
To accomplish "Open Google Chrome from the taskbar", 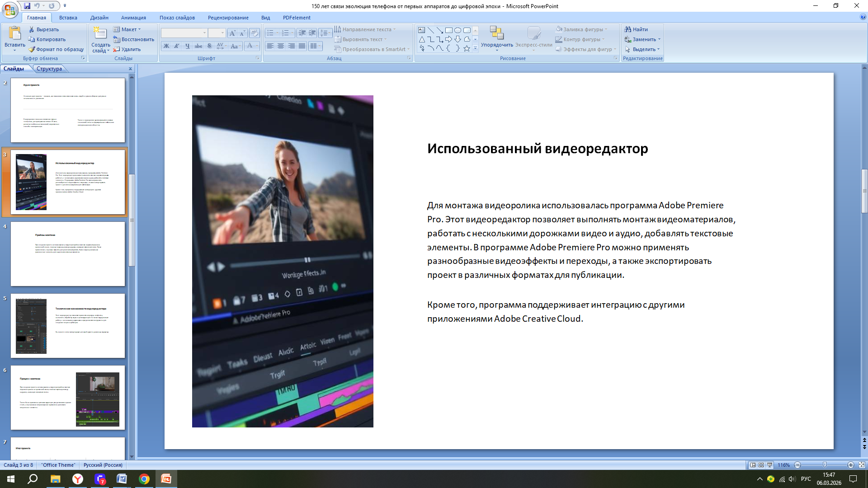I will pyautogui.click(x=144, y=479).
